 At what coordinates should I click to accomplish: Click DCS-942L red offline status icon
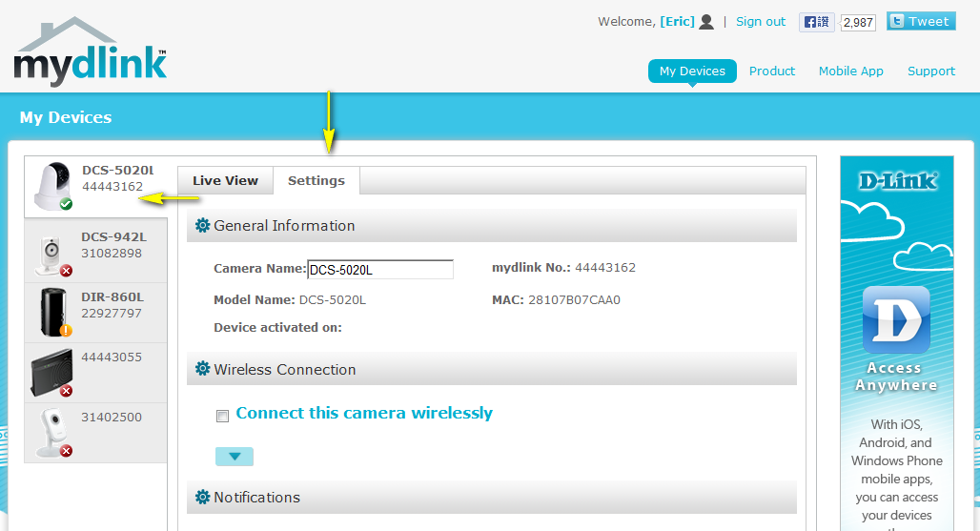click(66, 271)
